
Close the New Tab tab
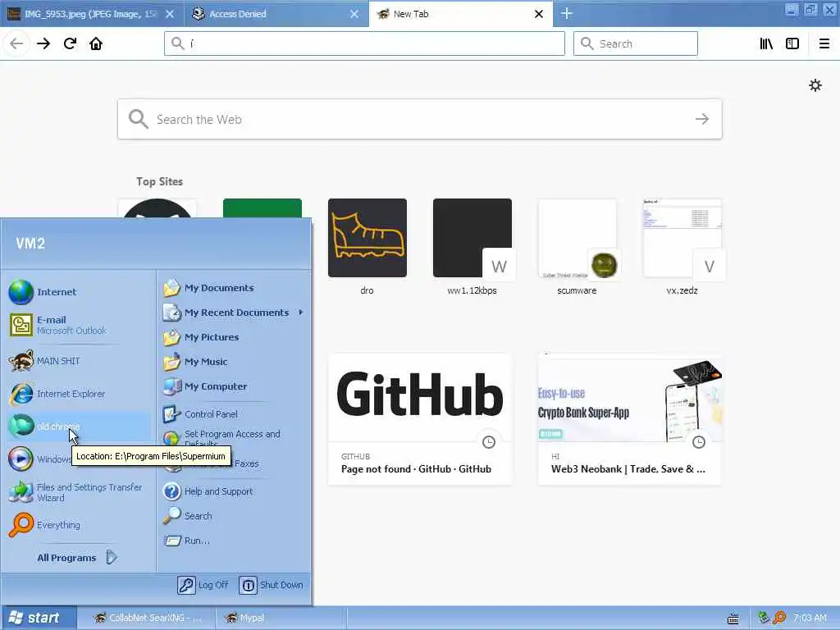(539, 14)
